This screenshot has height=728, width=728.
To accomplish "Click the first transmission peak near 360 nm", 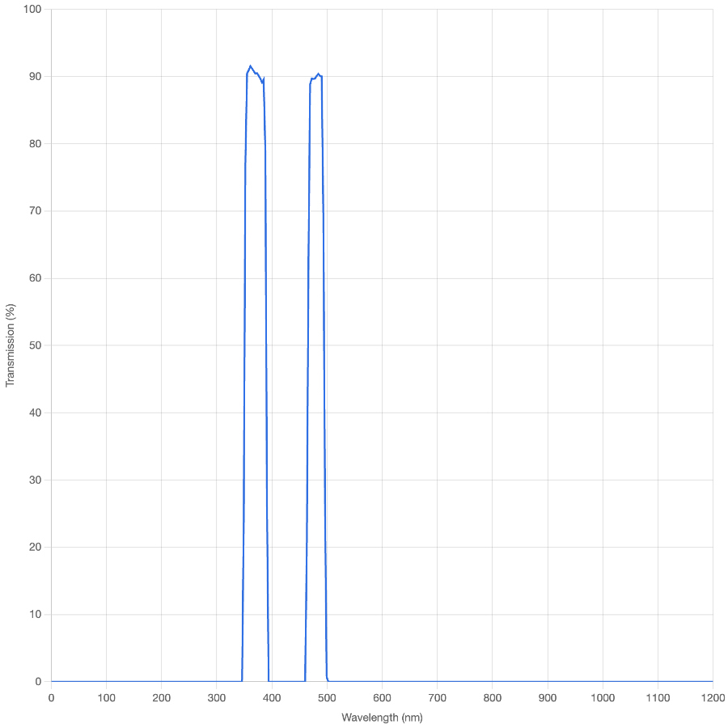I will 251,65.
